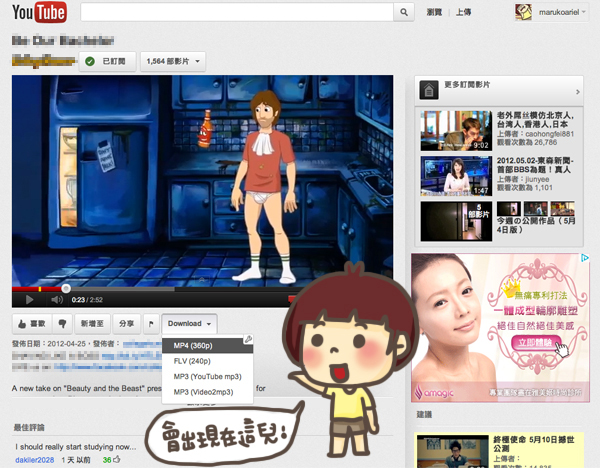Open the Download dropdown button

[189, 324]
